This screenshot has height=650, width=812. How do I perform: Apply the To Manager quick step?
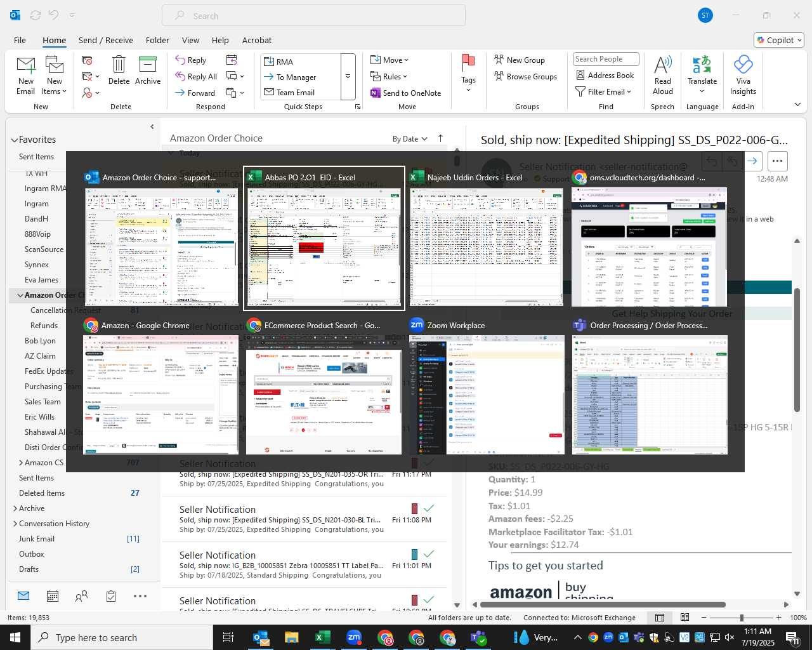point(301,77)
